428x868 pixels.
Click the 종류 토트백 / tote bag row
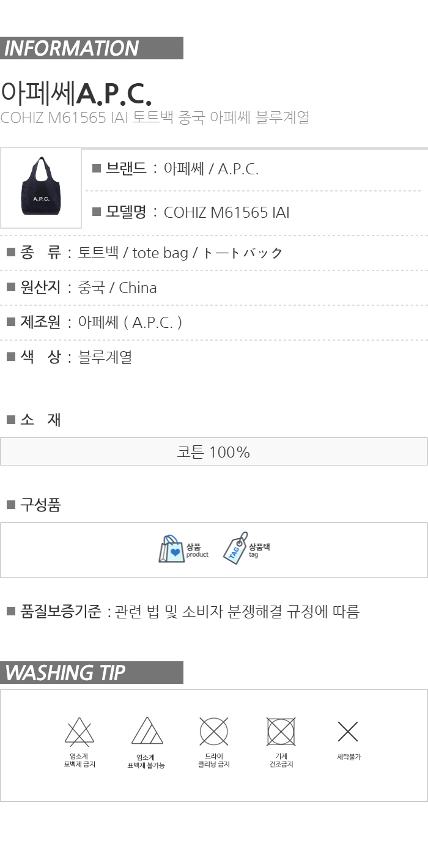[x=214, y=253]
